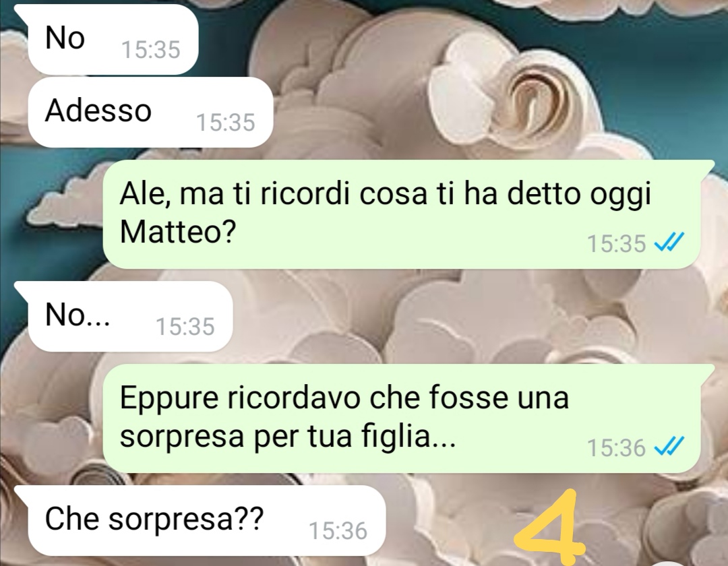Select the "No..." reply bubble

coord(129,316)
